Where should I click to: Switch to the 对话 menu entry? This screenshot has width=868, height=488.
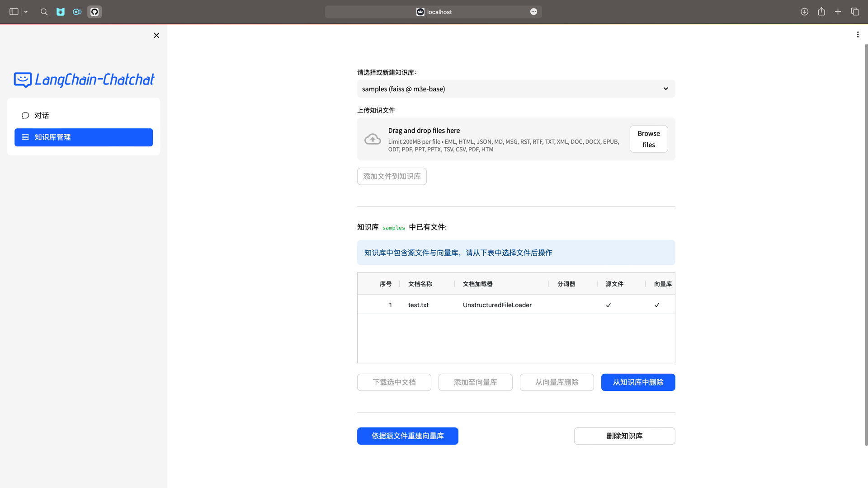coord(42,115)
